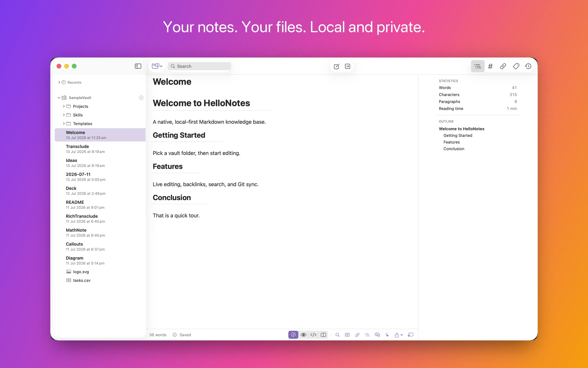The width and height of the screenshot is (588, 368).
Task: Click the SampleVault books icon
Action: (64, 98)
